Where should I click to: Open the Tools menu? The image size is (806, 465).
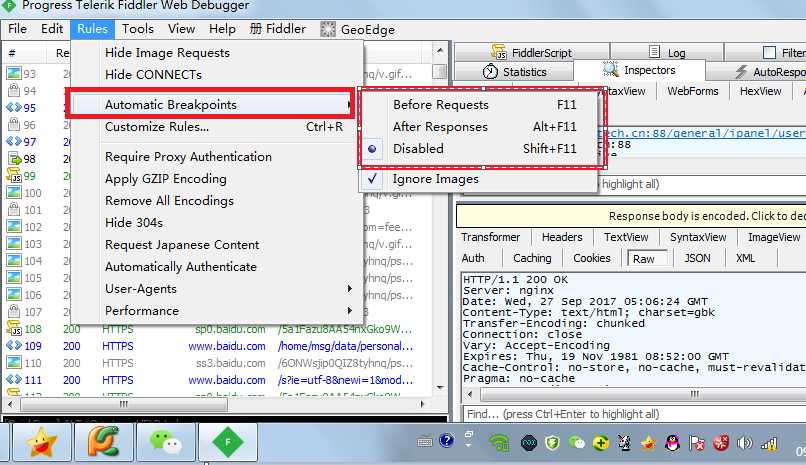click(x=137, y=29)
